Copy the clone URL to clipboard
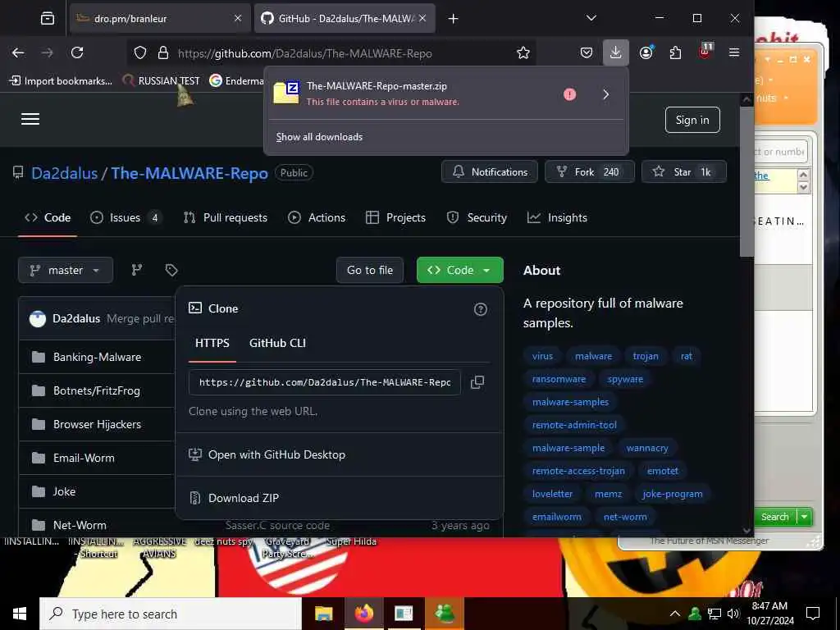The width and height of the screenshot is (840, 630). 477,382
